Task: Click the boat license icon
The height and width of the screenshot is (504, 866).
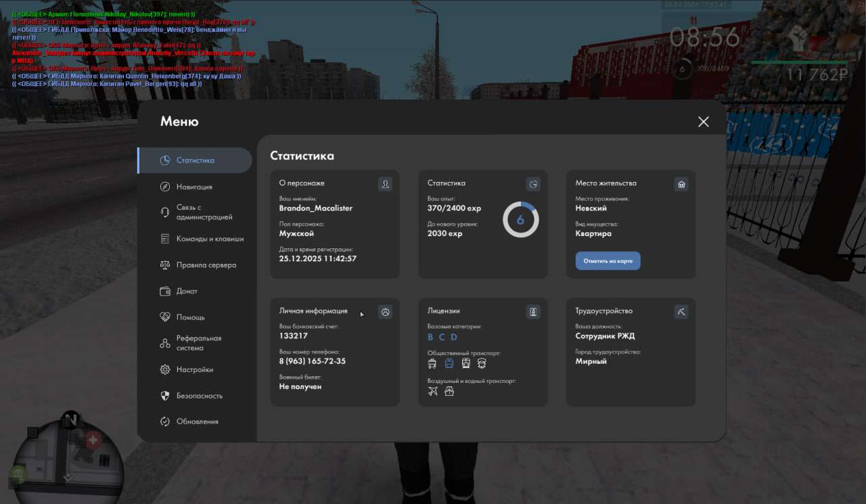Action: (449, 392)
